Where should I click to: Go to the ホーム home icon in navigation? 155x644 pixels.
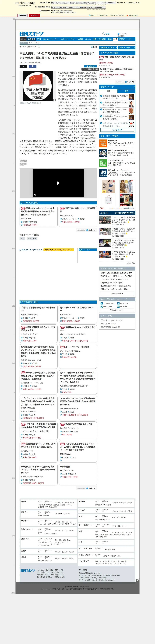[x=23, y=39]
